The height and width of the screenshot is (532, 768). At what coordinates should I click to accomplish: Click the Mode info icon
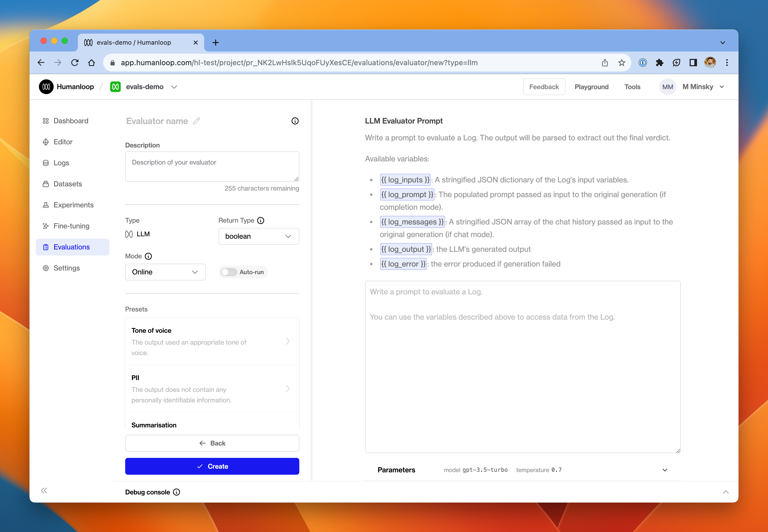point(148,256)
